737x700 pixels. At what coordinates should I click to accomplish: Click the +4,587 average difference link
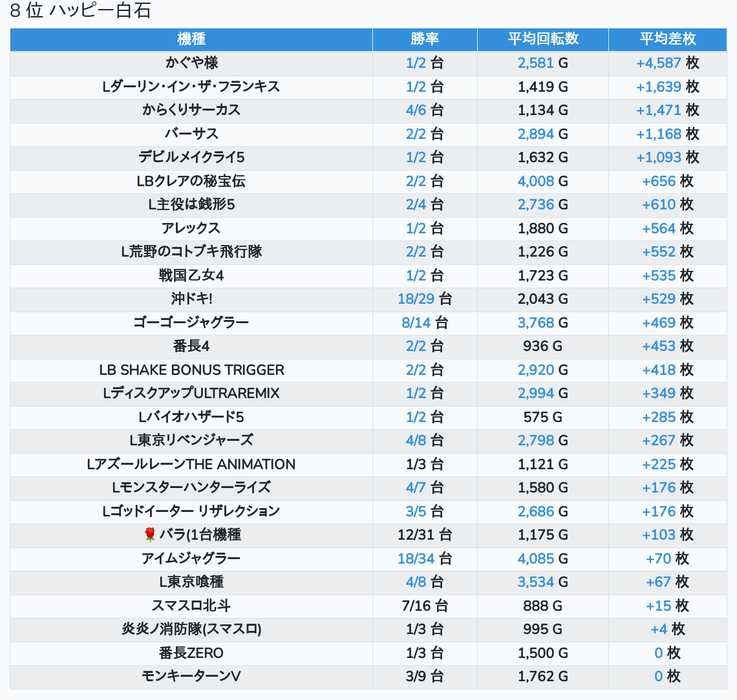point(659,63)
